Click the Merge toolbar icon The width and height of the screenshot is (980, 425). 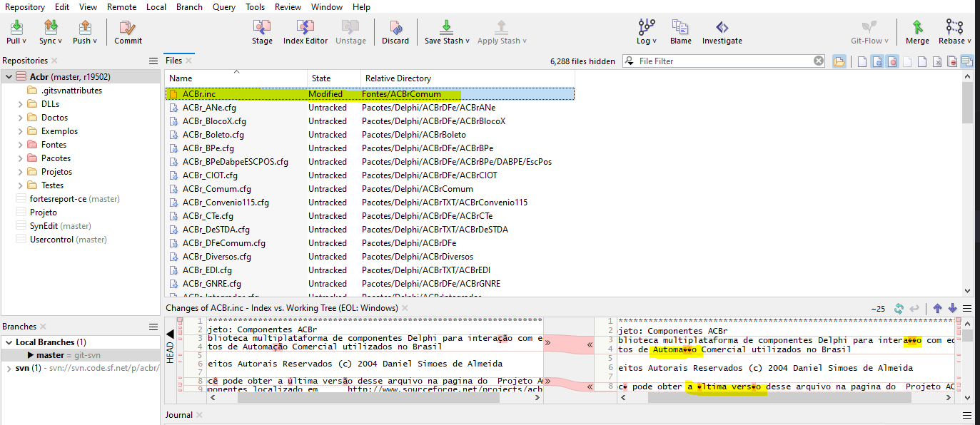[x=917, y=27]
